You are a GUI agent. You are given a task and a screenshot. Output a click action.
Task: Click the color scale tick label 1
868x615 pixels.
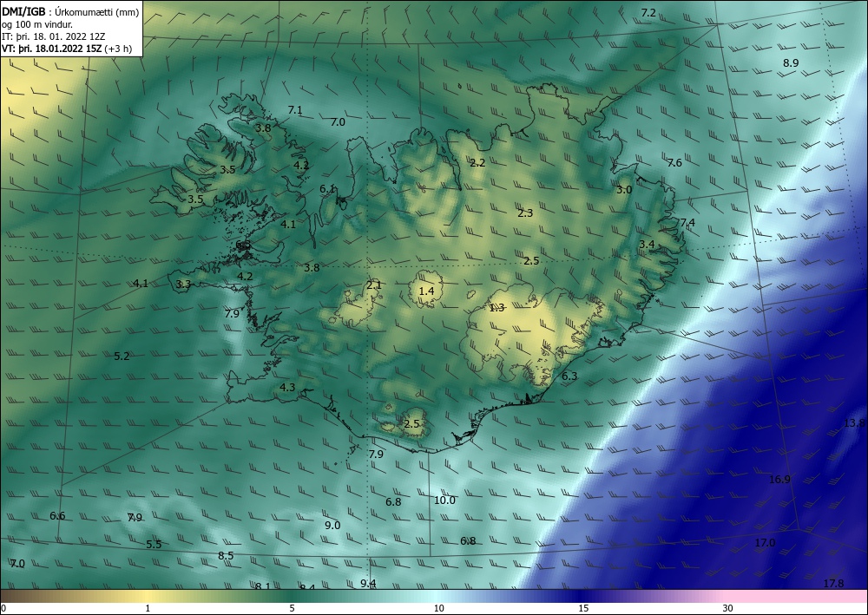tap(148, 609)
